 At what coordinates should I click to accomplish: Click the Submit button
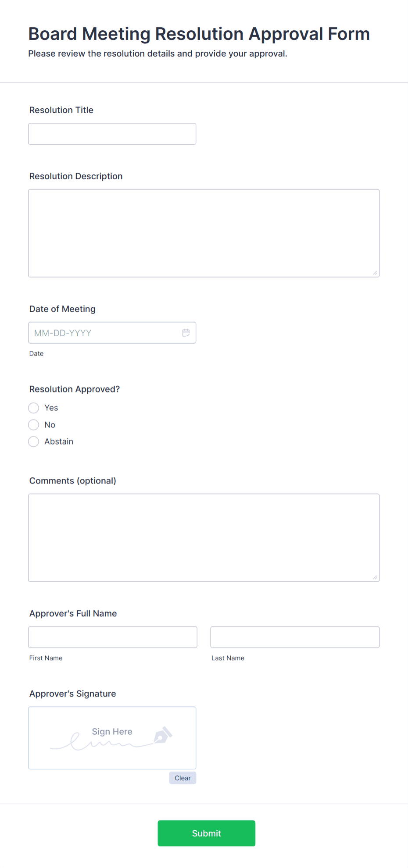[x=206, y=833]
